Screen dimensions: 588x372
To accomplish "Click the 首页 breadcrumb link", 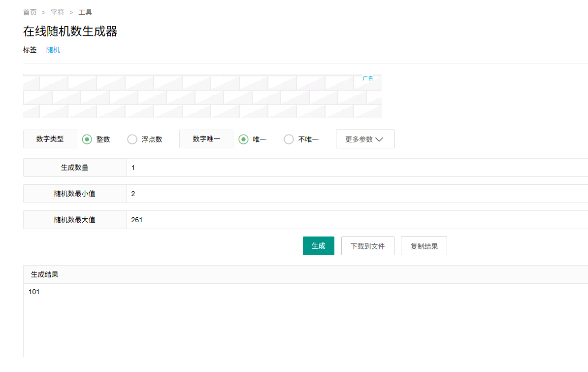I will (30, 12).
